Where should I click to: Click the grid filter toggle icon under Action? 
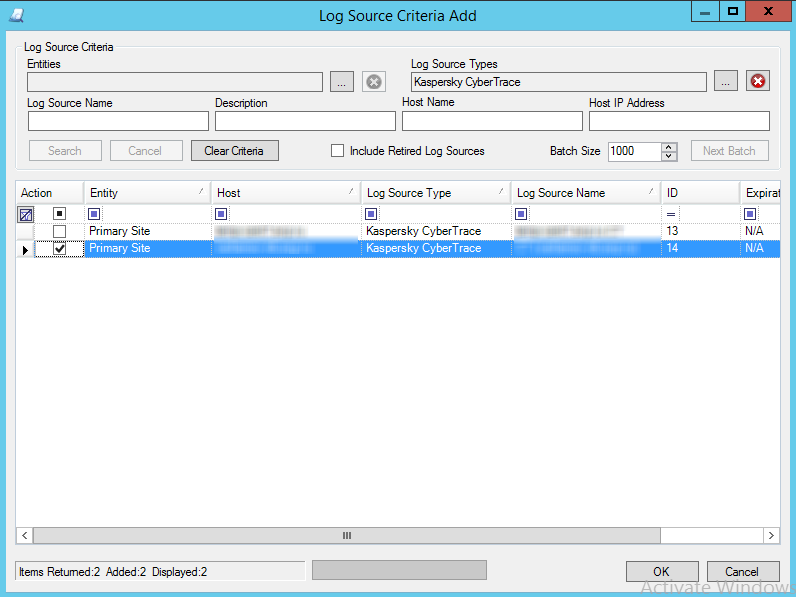coord(26,214)
